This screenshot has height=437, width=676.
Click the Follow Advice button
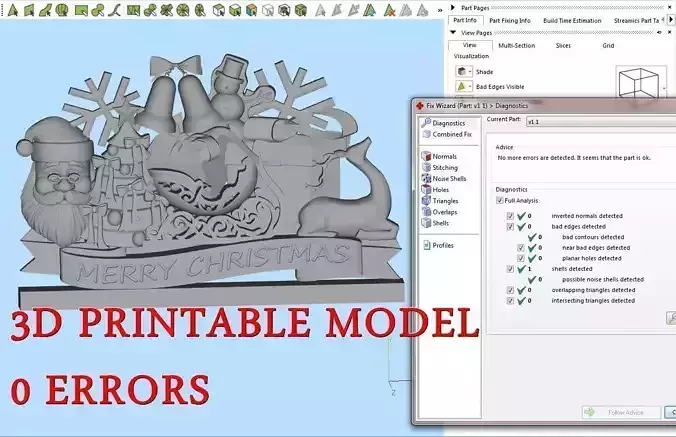pos(621,412)
